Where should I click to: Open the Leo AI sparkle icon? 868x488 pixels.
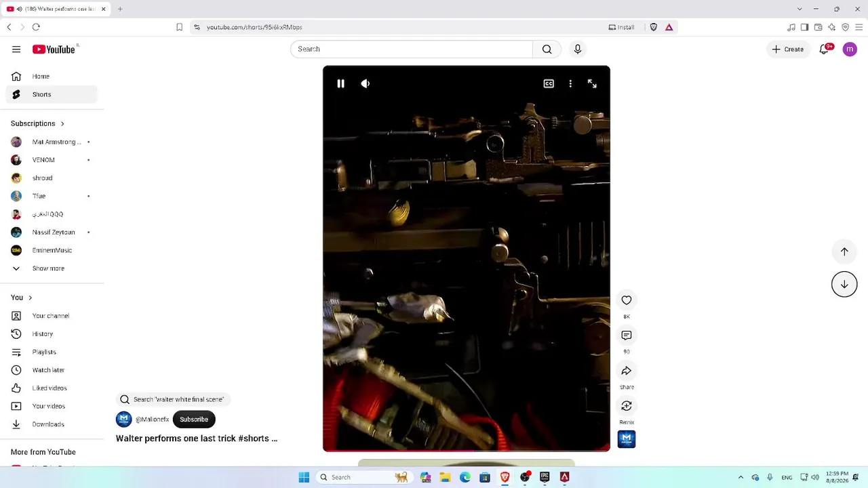coord(832,27)
